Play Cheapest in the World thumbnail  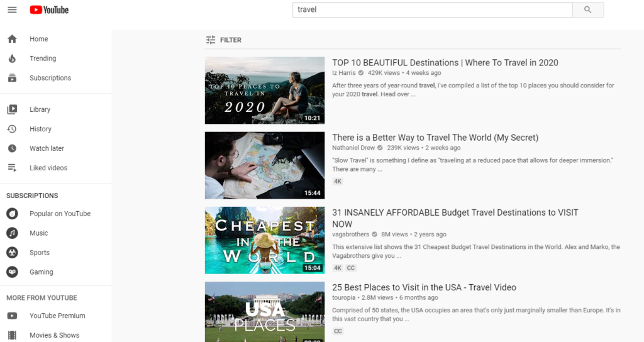tap(265, 240)
